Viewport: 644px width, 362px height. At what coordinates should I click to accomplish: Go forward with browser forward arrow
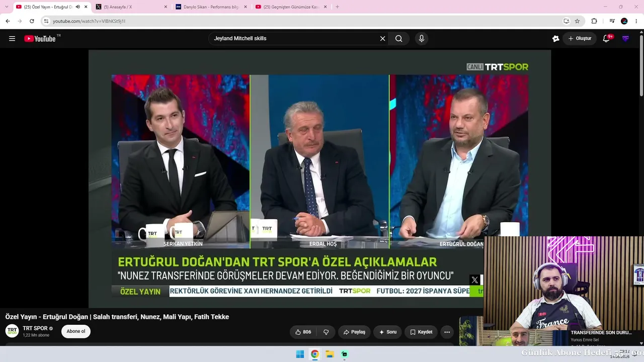20,21
